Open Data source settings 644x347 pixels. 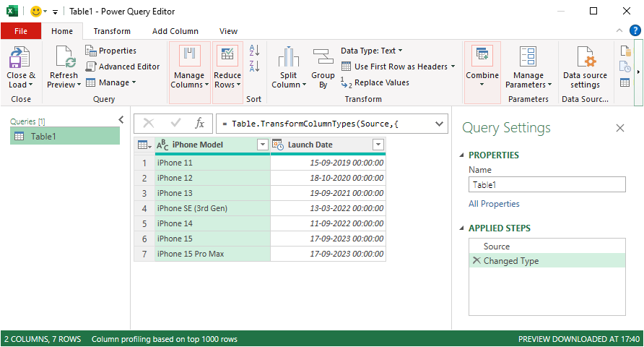(x=585, y=68)
